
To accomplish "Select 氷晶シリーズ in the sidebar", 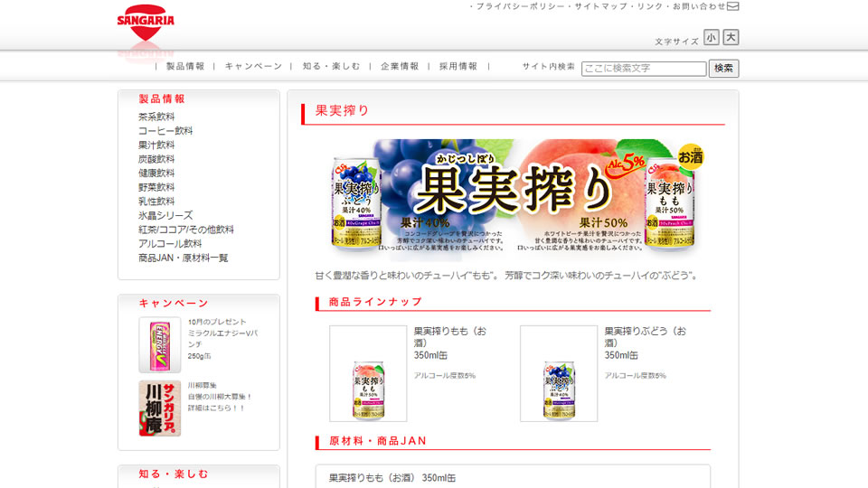I will [165, 215].
